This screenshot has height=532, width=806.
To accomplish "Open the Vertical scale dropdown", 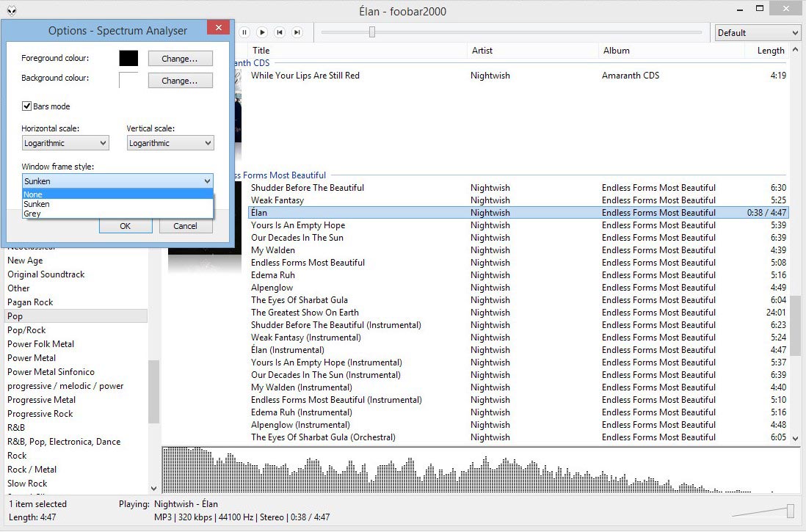I will [x=170, y=142].
